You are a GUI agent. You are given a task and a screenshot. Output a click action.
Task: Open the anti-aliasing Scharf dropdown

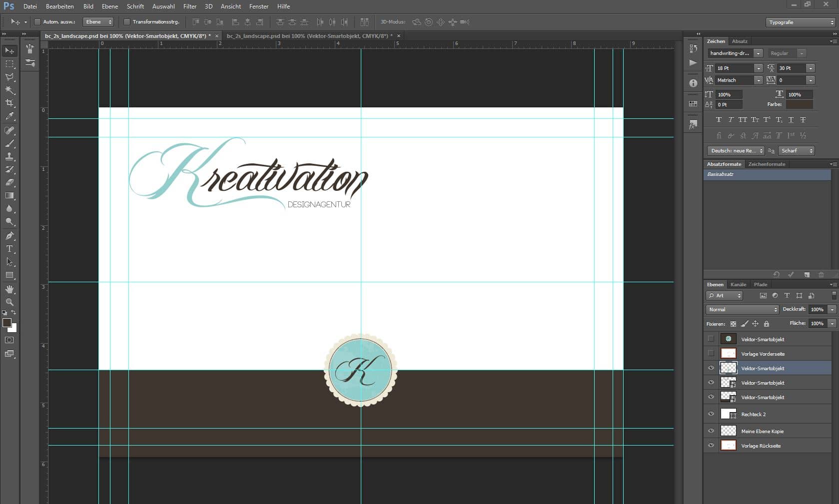click(797, 151)
